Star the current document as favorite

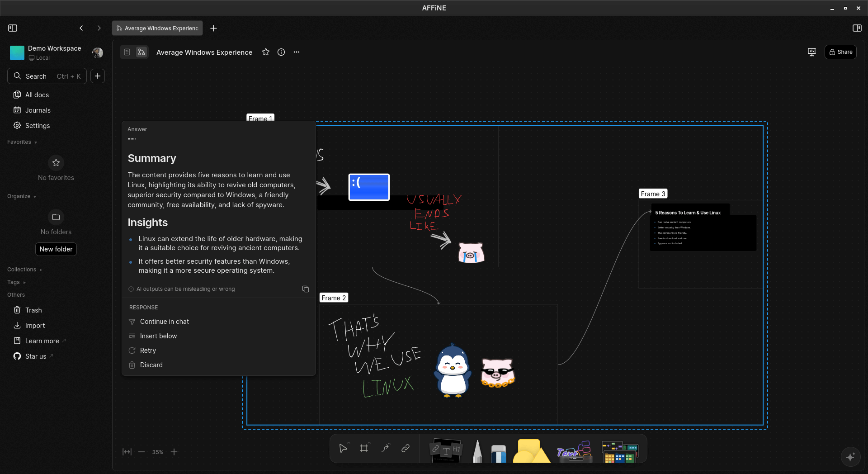[x=266, y=52]
